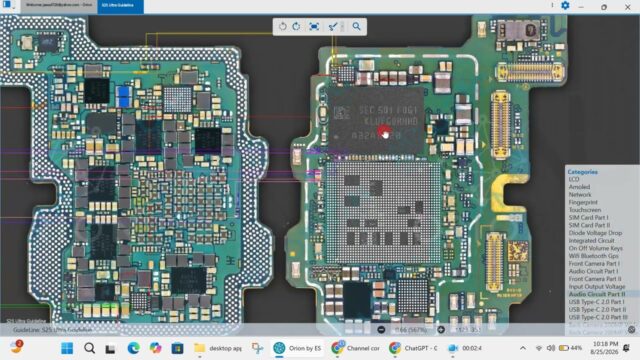Open the desktop app folder in taskbar

[218, 348]
